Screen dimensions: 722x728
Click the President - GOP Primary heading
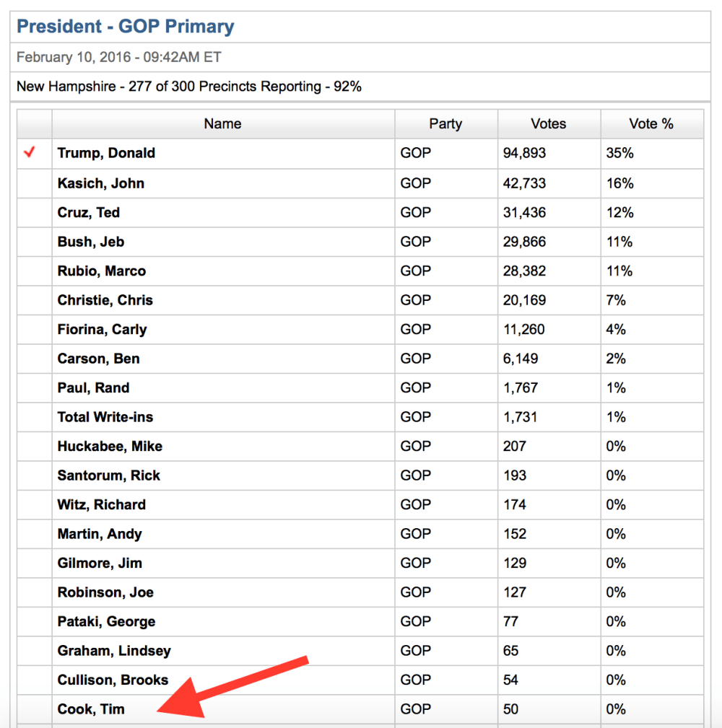click(x=126, y=27)
